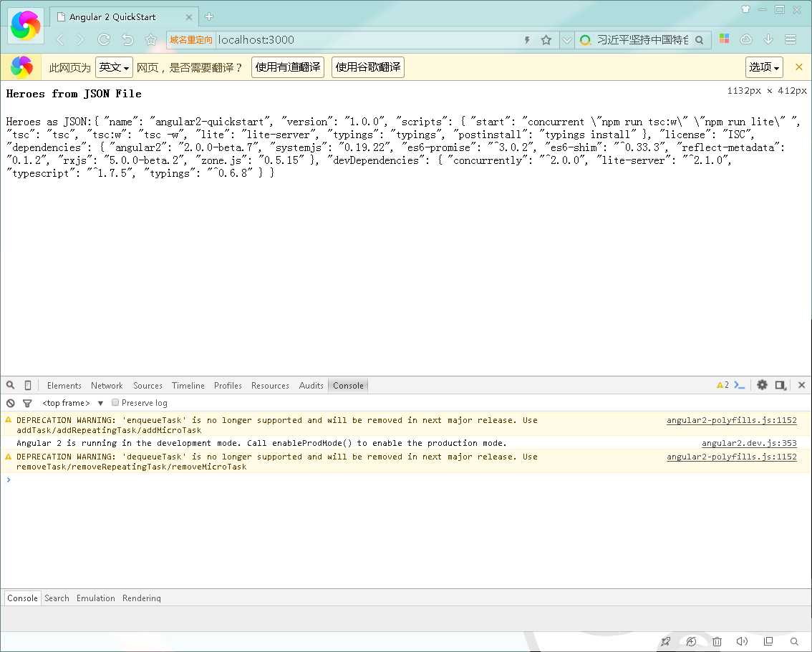Open the address bar history dropdown
Image resolution: width=812 pixels, height=652 pixels.
567,40
